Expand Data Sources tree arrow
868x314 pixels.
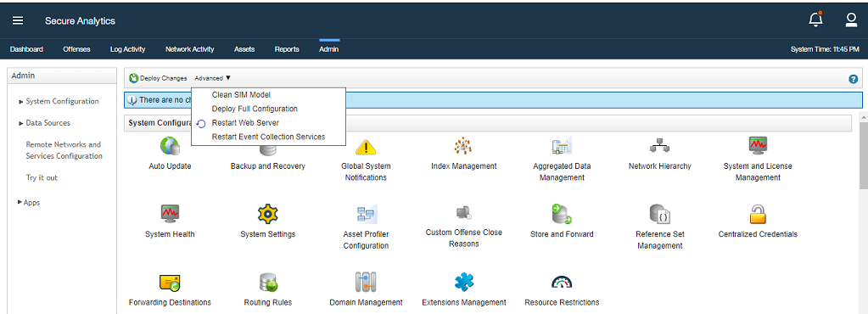tap(21, 124)
